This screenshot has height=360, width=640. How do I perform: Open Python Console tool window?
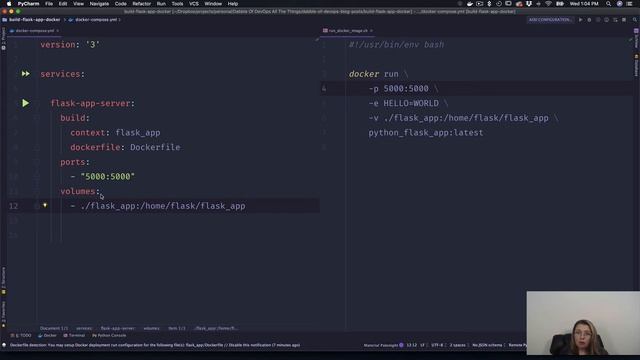click(109, 336)
